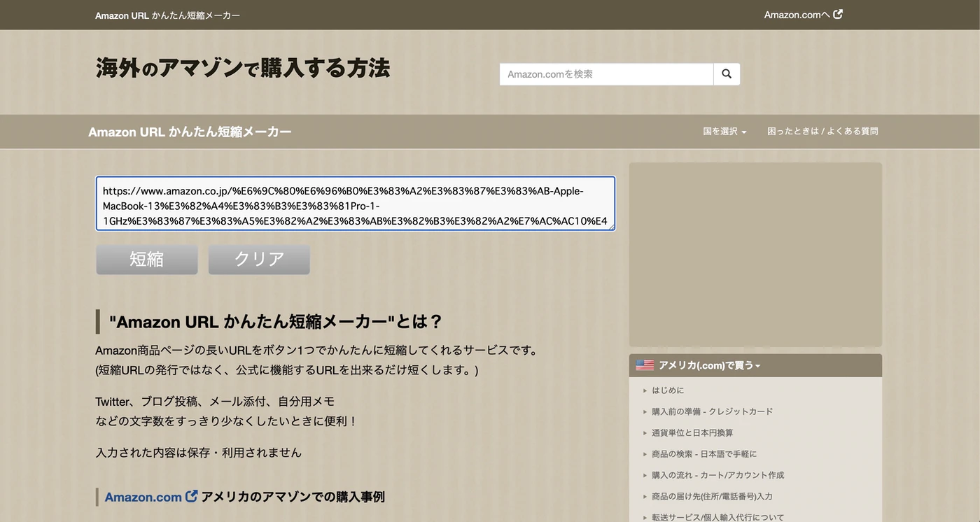
Task: Click the "Amazon URL かんたん短縮メーカー"とは？ heading
Action: pyautogui.click(x=276, y=322)
